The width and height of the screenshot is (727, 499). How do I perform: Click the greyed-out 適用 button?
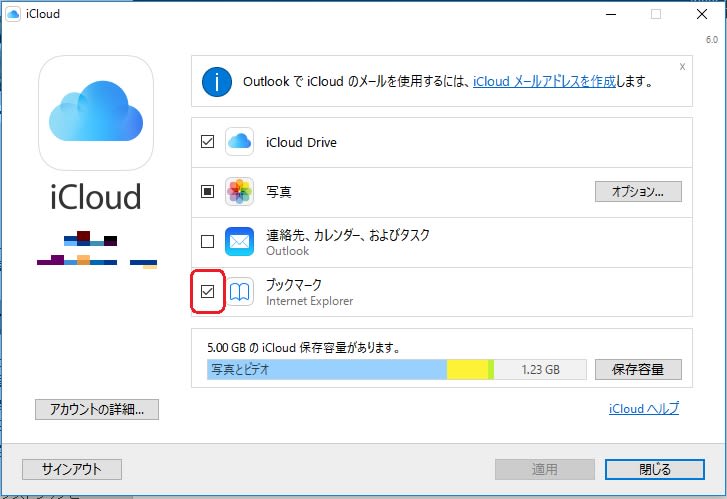pos(545,469)
